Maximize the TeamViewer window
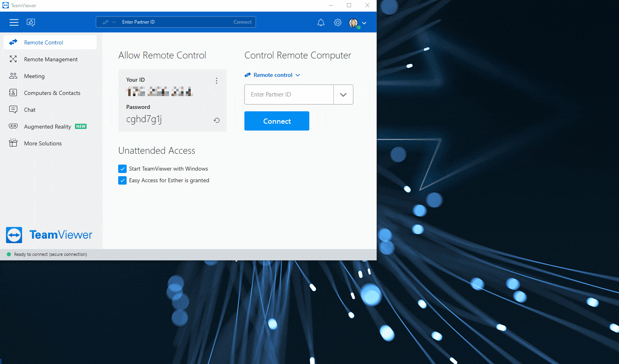 (x=349, y=5)
